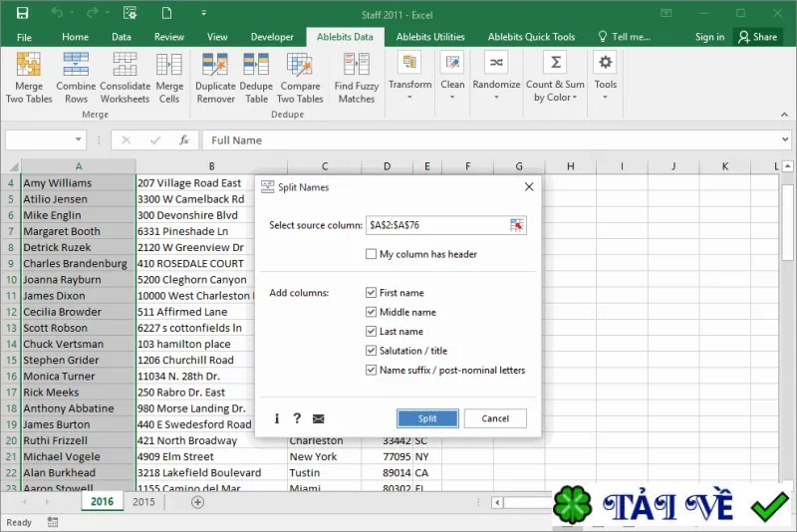Switch to the 2015 sheet tab

tap(143, 502)
